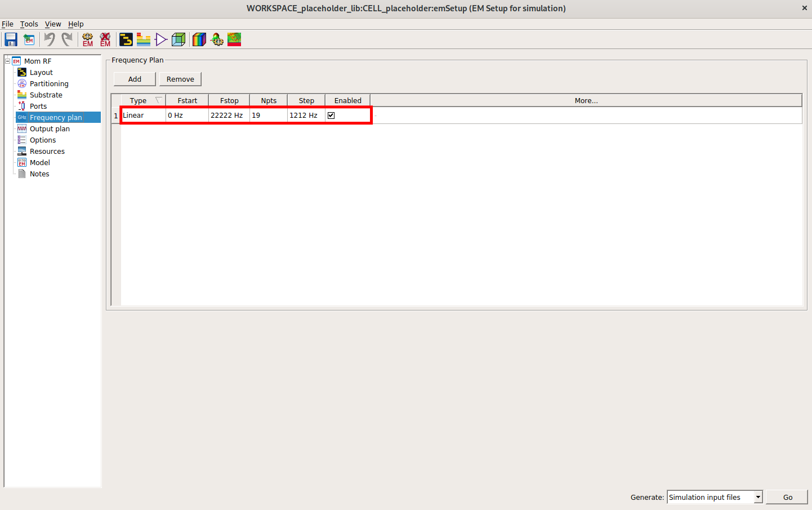Collapse the Mom RF tree node
The image size is (812, 510).
[8, 61]
